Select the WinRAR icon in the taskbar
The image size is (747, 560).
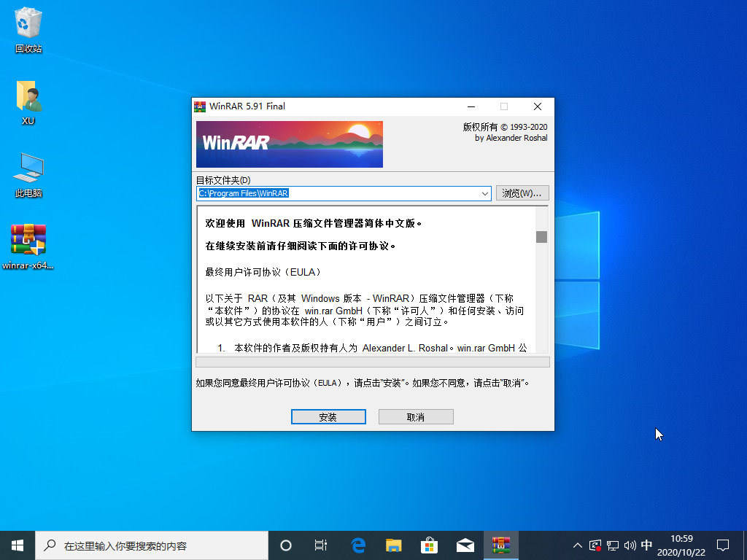[501, 545]
